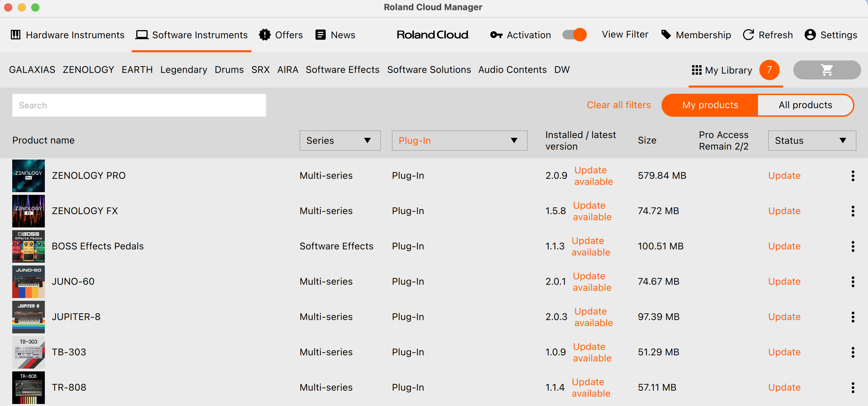Click the My Library grid icon
868x406 pixels.
pyautogui.click(x=697, y=70)
